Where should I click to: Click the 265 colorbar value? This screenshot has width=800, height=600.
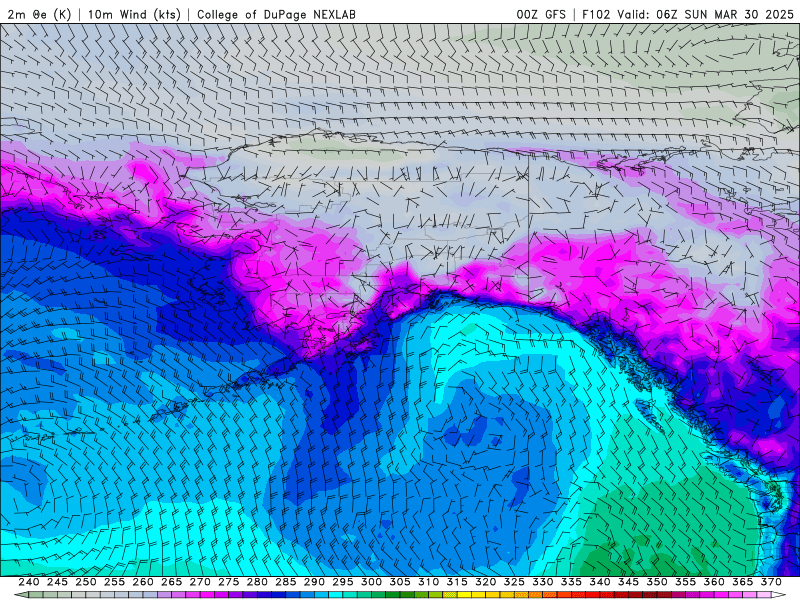click(171, 582)
